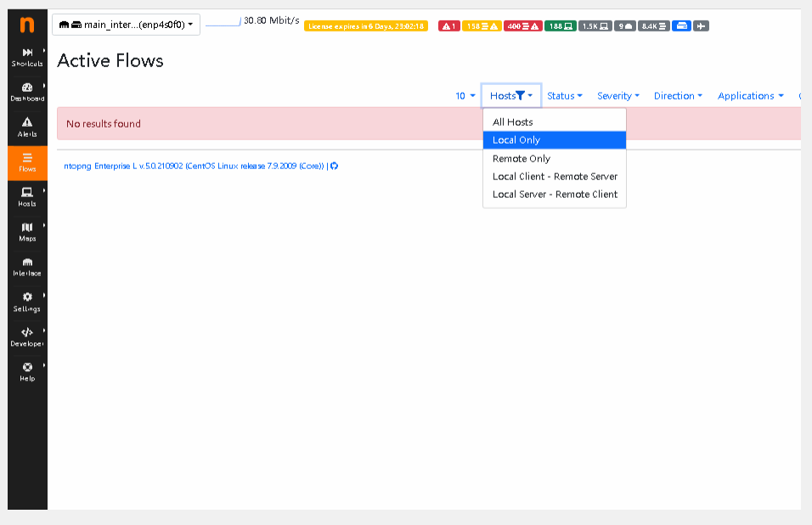This screenshot has height=525, width=812.
Task: Click the 30.80 Mbit/s throughput value
Action: pos(271,20)
